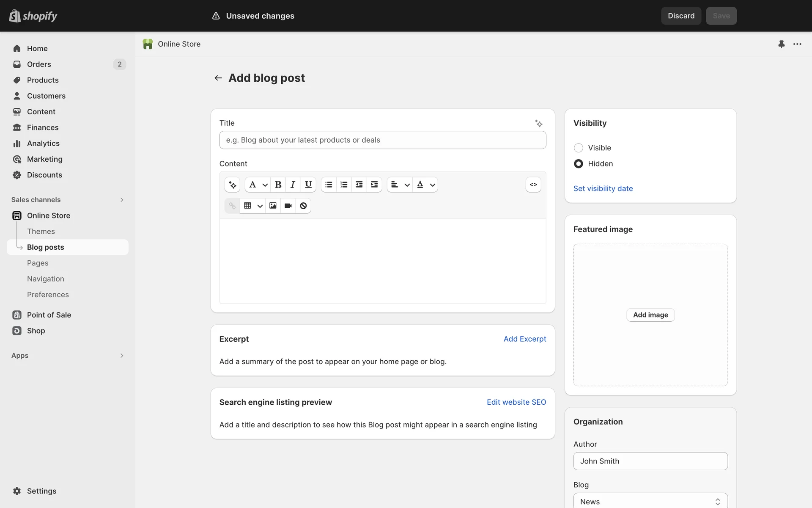Click the clear formatting icon
Screen dimensions: 812x508
point(303,206)
